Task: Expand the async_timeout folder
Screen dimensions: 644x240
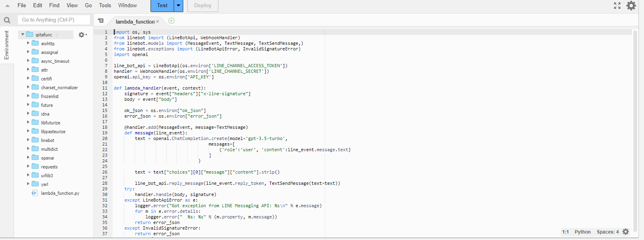Action: pyautogui.click(x=28, y=61)
